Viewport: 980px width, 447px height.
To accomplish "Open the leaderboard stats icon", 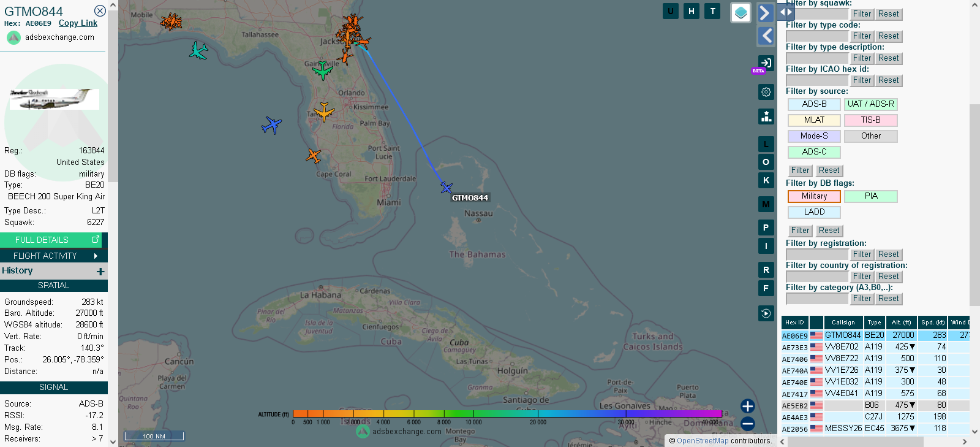I will 766,117.
